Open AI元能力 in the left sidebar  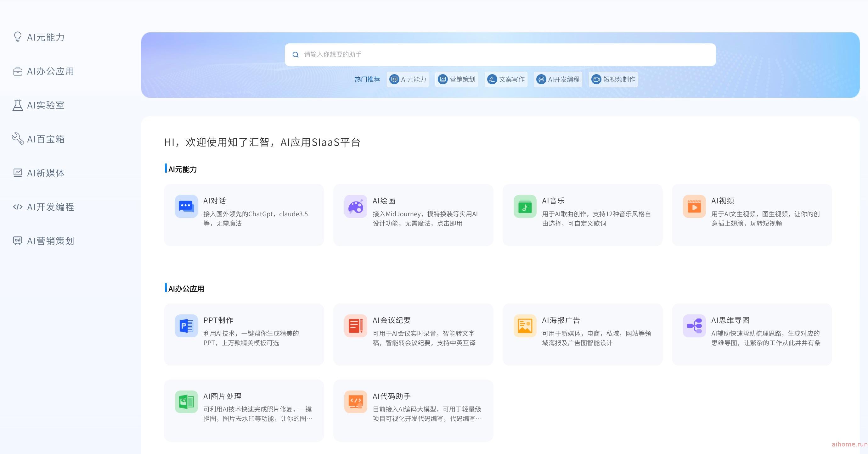click(46, 37)
